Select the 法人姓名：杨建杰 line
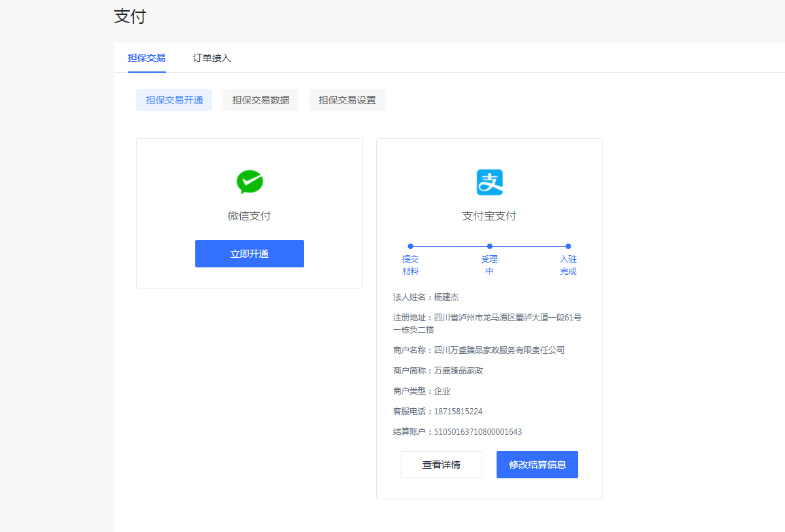The width and height of the screenshot is (785, 532). pyautogui.click(x=426, y=297)
